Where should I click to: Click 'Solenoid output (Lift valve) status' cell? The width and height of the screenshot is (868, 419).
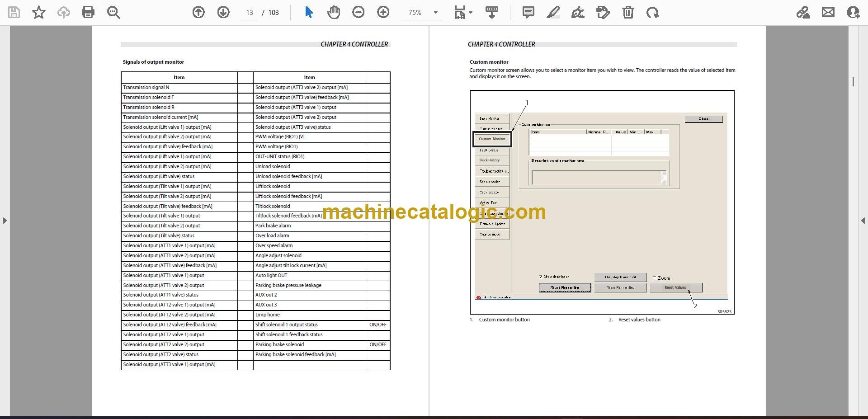coord(179,176)
